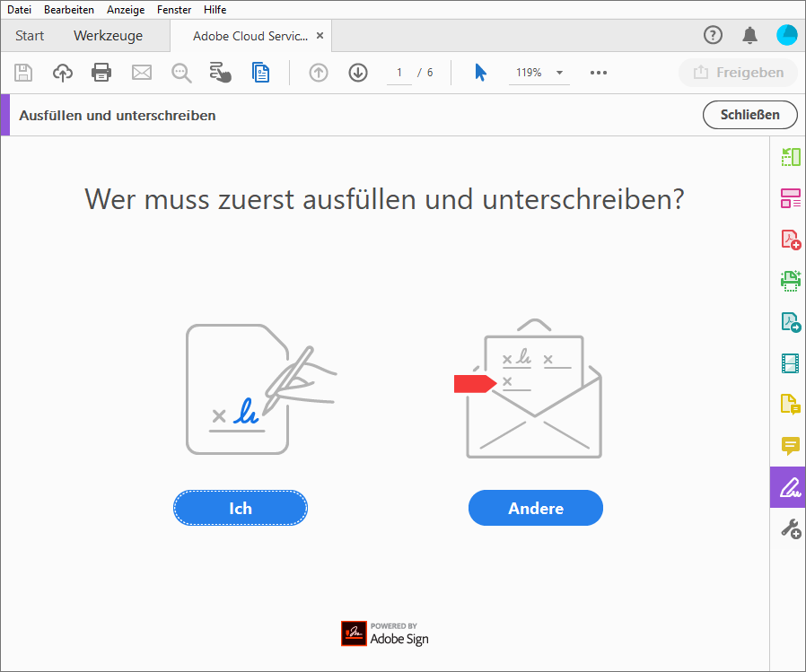806x672 pixels.
Task: Choose Ich as first signer
Action: [x=240, y=507]
